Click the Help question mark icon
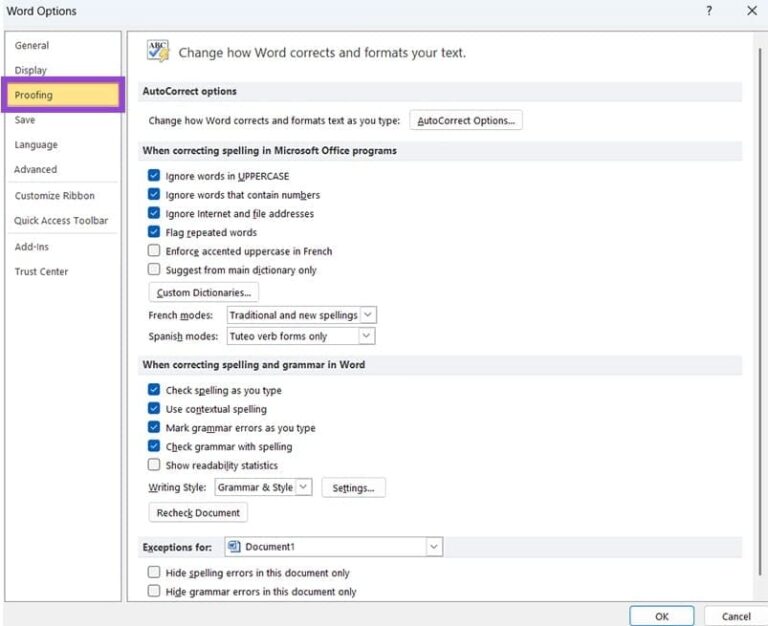This screenshot has height=626, width=768. (x=709, y=11)
